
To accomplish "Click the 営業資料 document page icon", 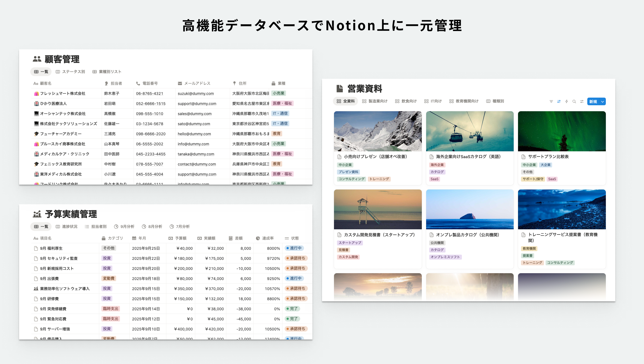I will [340, 89].
